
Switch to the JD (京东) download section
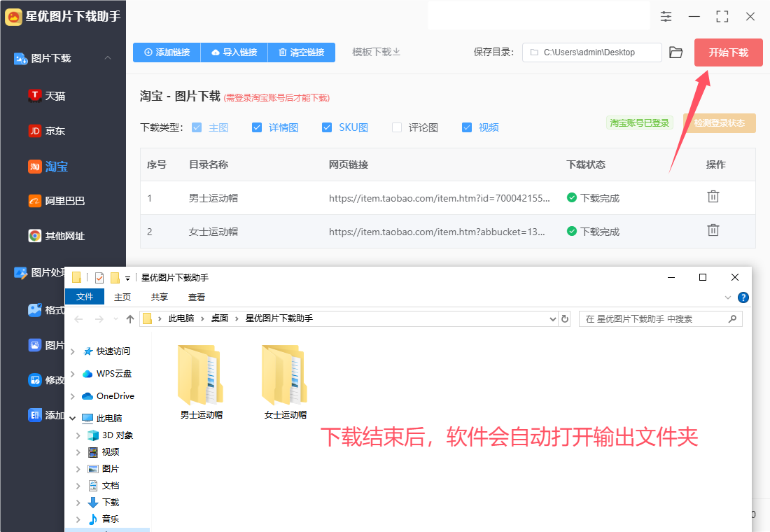pyautogui.click(x=47, y=131)
